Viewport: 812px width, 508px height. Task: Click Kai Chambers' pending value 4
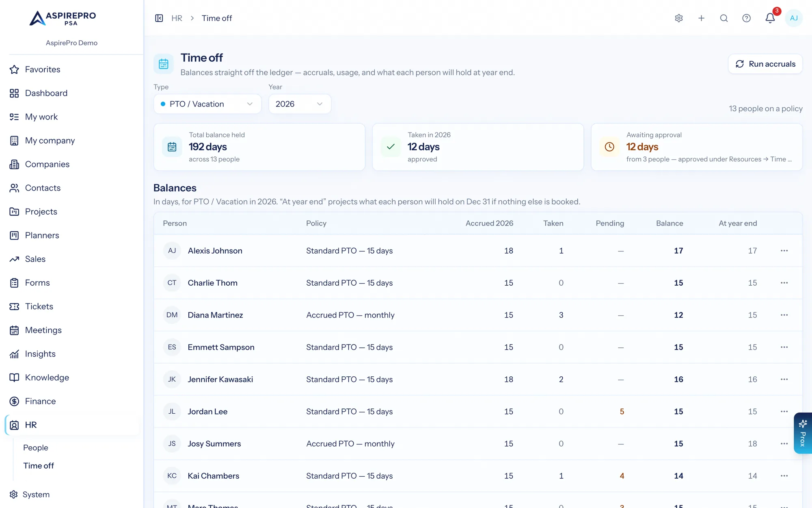coord(622,476)
